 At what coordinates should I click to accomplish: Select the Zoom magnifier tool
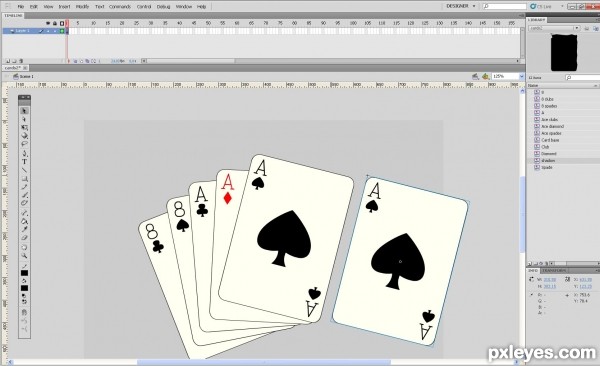coord(24,255)
